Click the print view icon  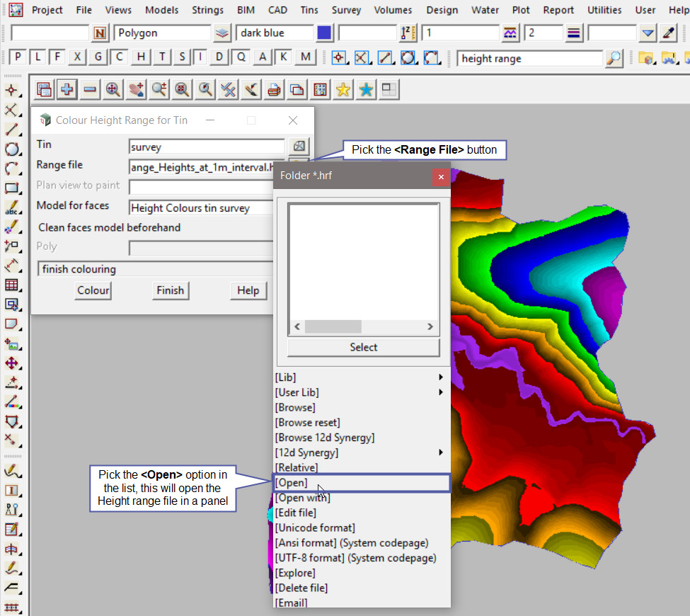(x=274, y=89)
